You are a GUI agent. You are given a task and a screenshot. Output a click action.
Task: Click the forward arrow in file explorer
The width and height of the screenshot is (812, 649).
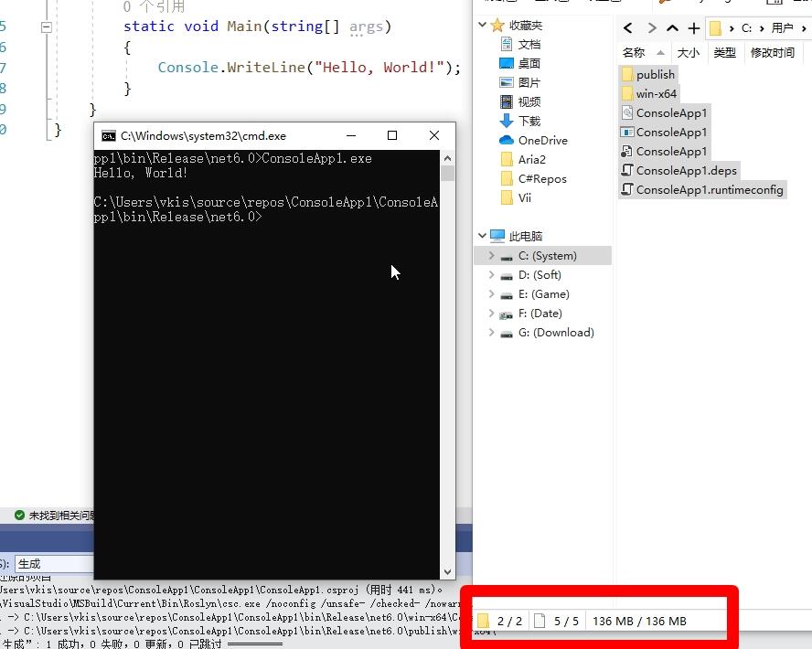coord(651,28)
